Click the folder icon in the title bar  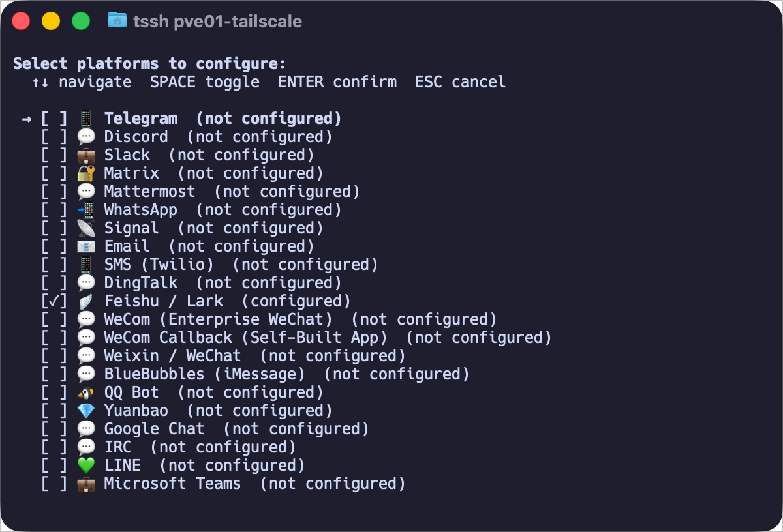117,21
